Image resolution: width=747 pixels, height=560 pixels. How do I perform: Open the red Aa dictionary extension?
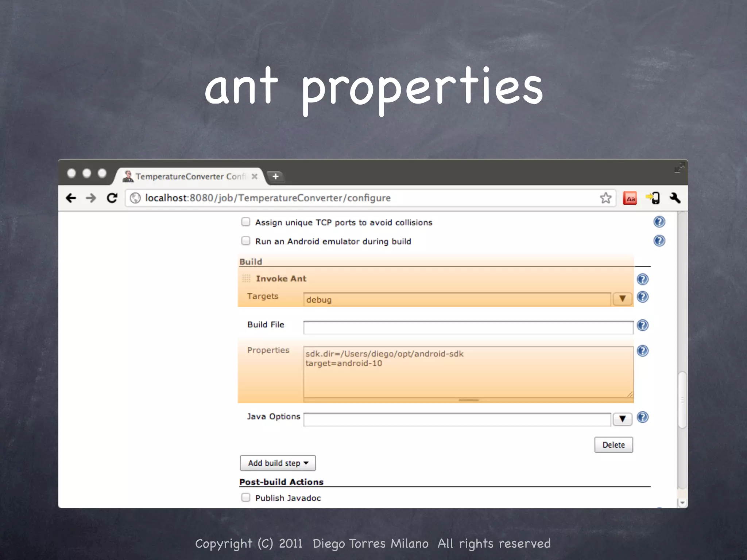tap(630, 198)
